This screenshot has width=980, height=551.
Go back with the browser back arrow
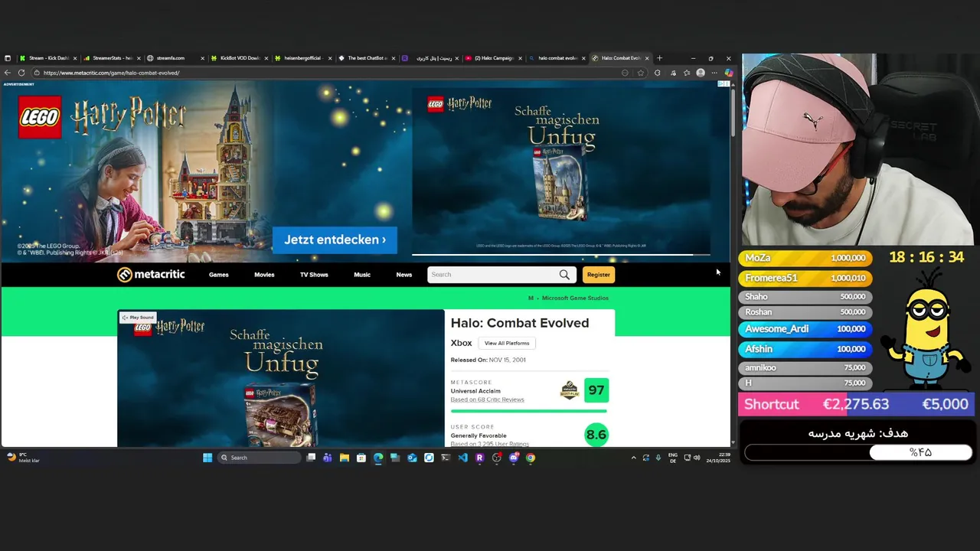pyautogui.click(x=8, y=73)
